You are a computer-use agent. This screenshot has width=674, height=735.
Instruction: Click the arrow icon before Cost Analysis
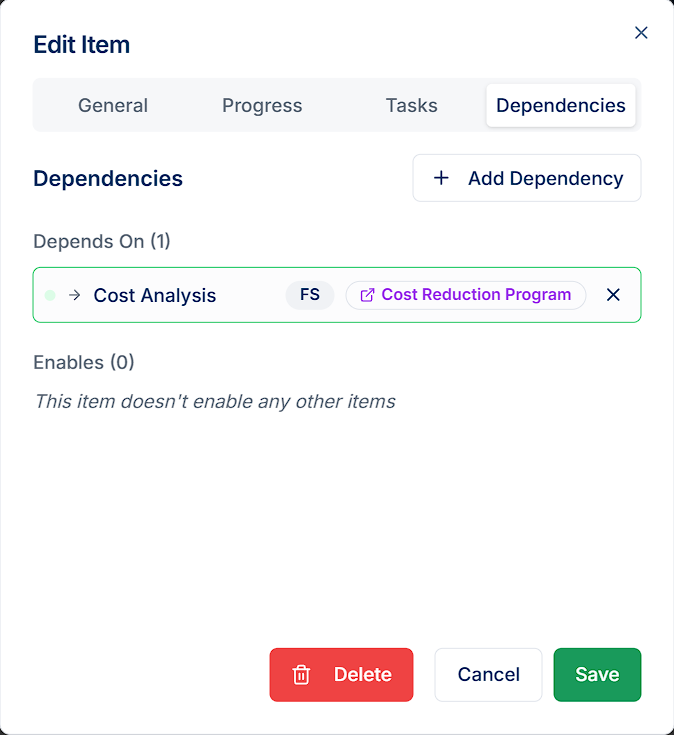(75, 295)
